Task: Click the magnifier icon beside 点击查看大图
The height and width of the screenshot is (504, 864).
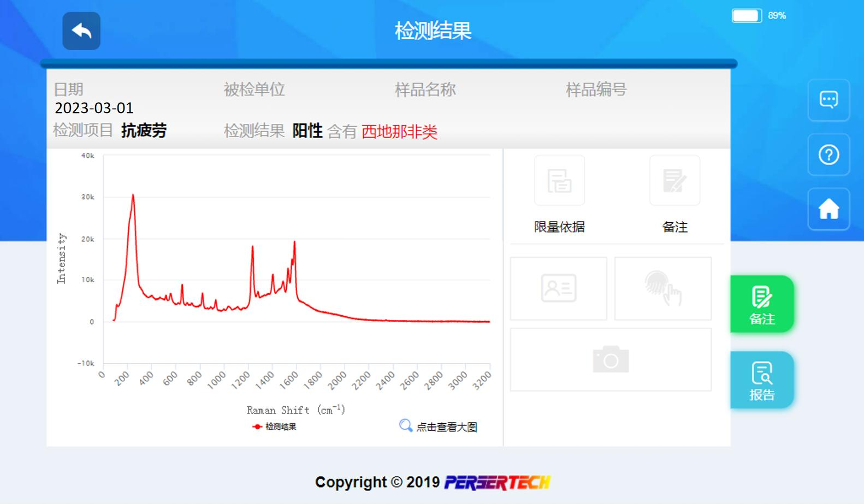Action: [x=405, y=425]
